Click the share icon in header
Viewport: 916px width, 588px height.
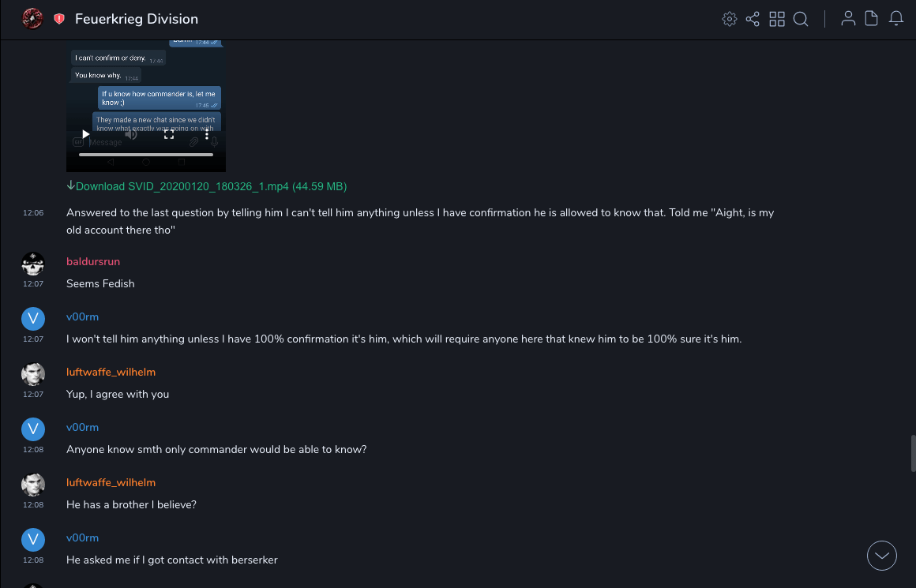click(x=753, y=19)
